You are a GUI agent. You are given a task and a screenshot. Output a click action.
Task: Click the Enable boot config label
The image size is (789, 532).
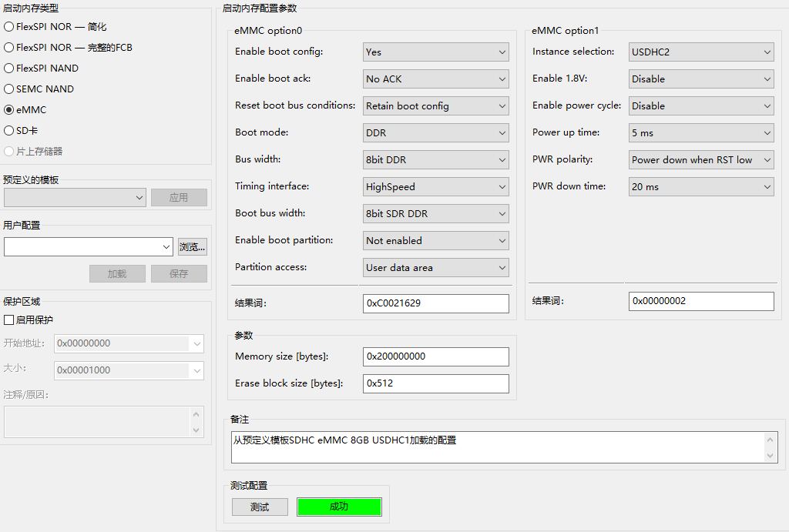tap(279, 52)
